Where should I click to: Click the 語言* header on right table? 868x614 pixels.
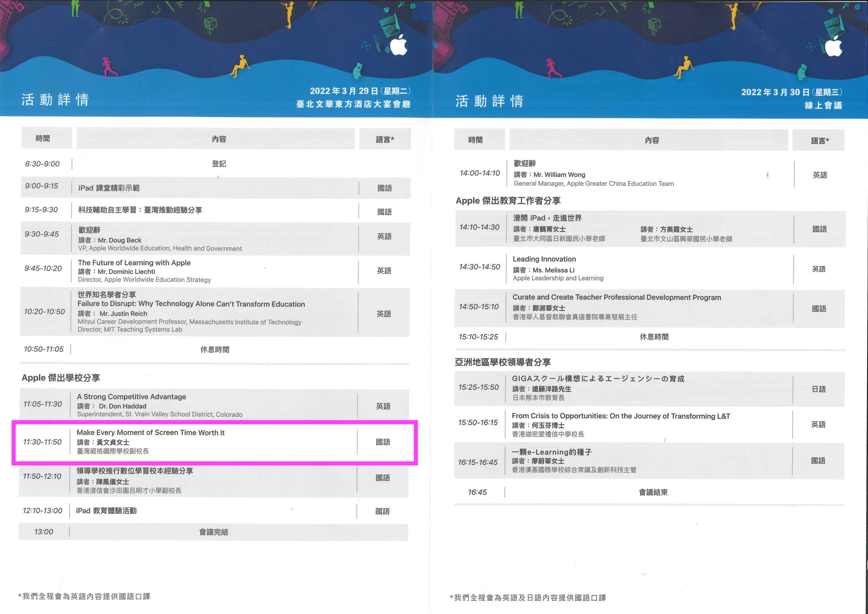pyautogui.click(x=820, y=141)
